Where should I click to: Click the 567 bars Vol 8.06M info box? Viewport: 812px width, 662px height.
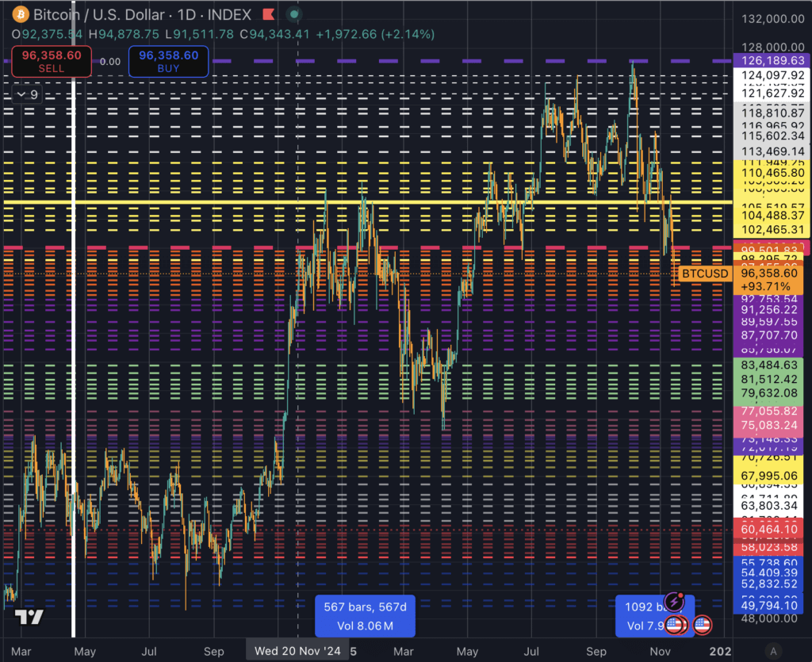(x=365, y=615)
